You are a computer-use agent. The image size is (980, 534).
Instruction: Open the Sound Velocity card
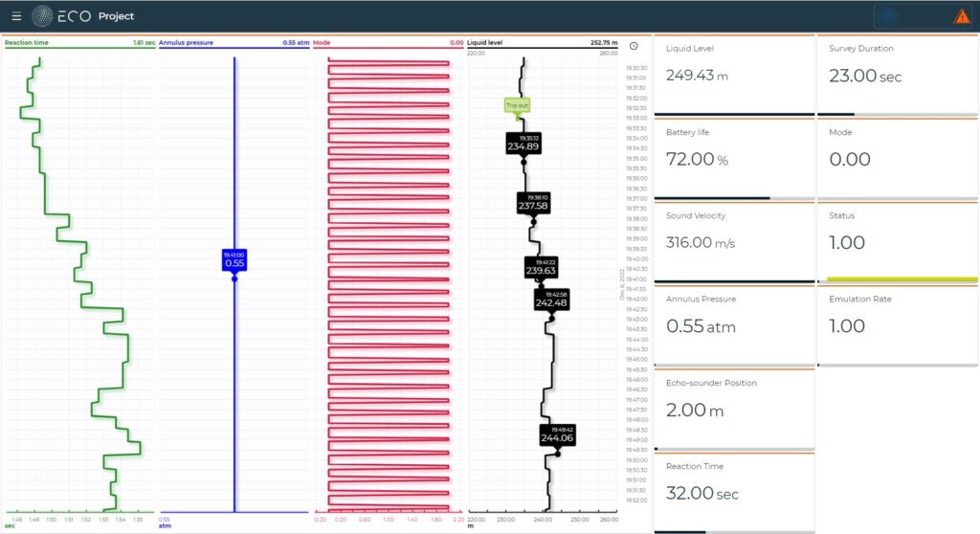coord(733,242)
